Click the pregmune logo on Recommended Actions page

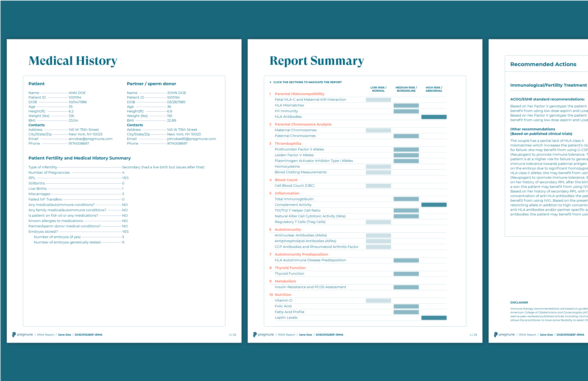[504, 335]
